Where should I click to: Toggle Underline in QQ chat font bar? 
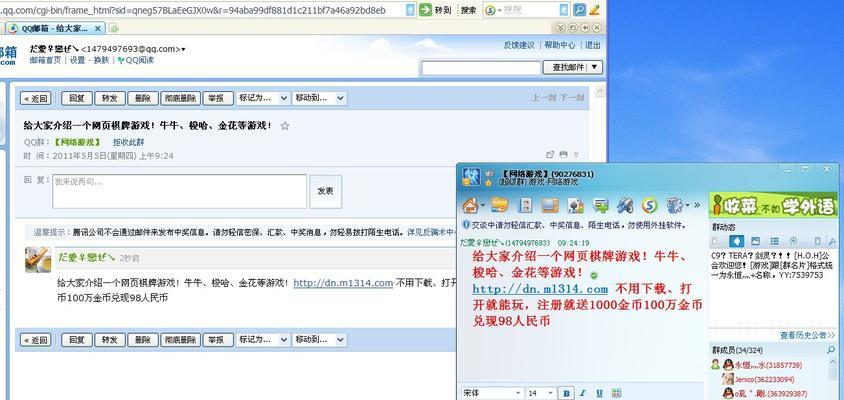(600, 394)
